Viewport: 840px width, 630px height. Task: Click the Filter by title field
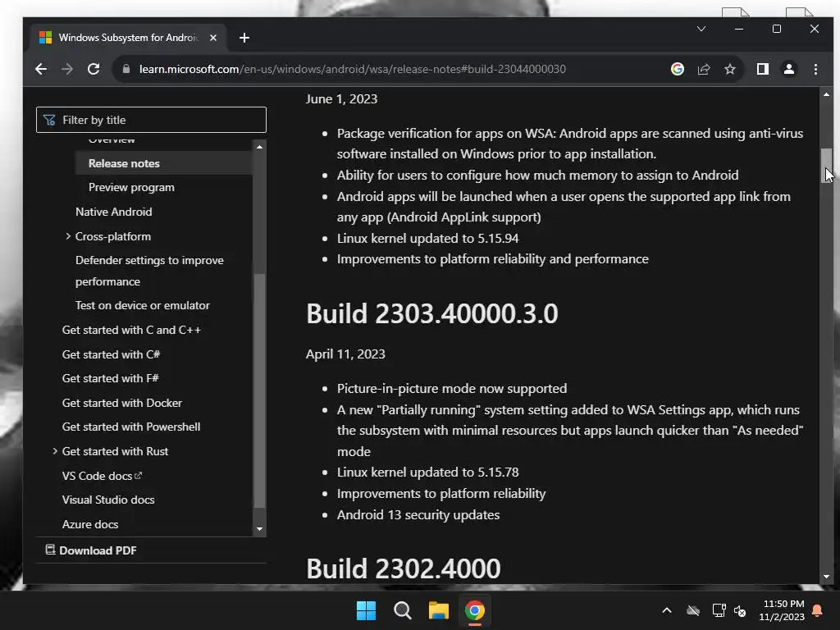coord(151,120)
